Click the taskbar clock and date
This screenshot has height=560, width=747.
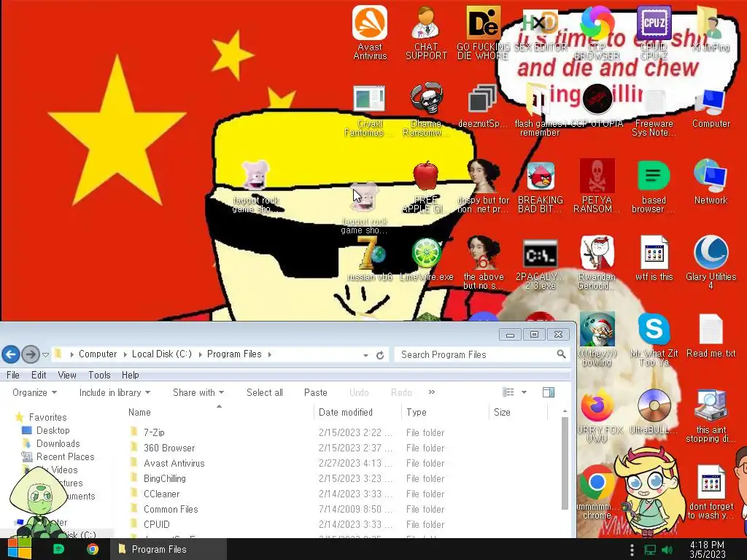[708, 550]
